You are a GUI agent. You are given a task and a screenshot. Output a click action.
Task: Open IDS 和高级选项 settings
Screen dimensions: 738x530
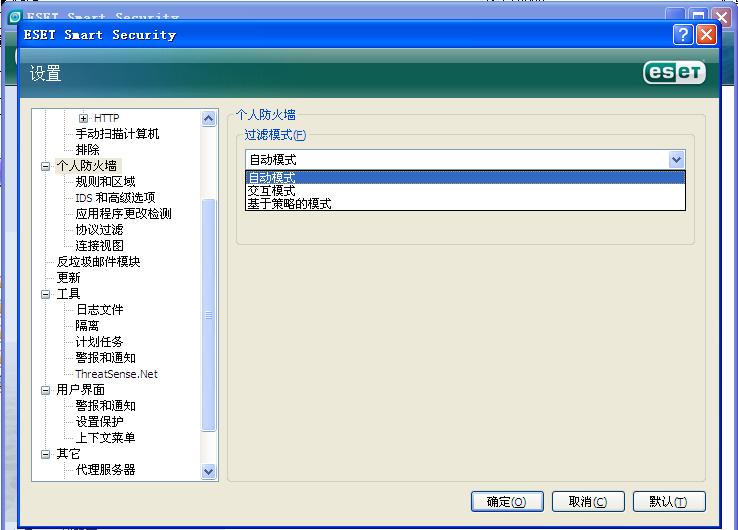click(115, 198)
